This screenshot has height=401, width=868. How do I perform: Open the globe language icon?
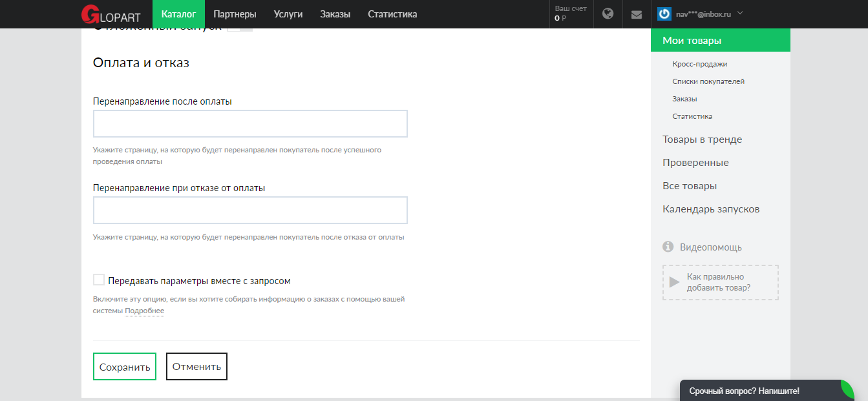[x=608, y=14]
